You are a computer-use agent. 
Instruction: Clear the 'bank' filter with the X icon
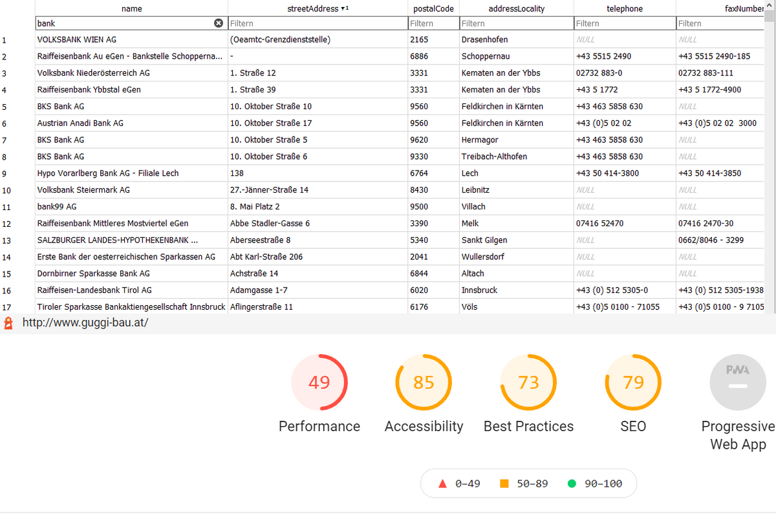coord(219,23)
